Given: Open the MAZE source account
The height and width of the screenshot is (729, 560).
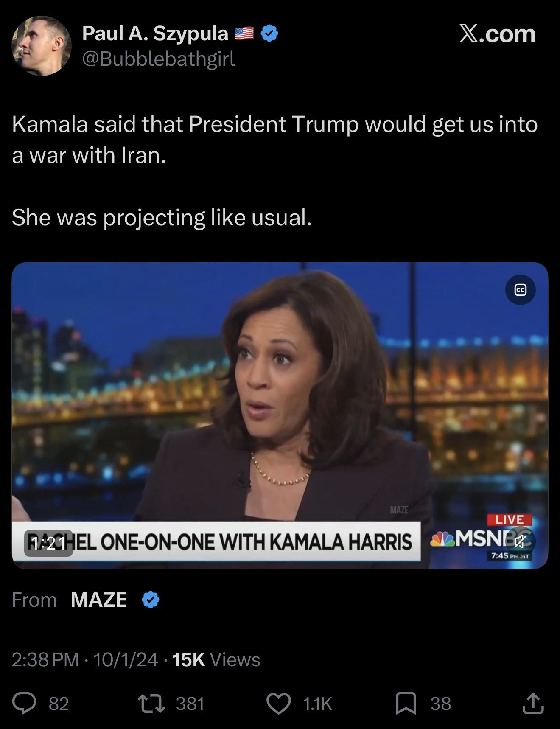Looking at the screenshot, I should tap(98, 600).
